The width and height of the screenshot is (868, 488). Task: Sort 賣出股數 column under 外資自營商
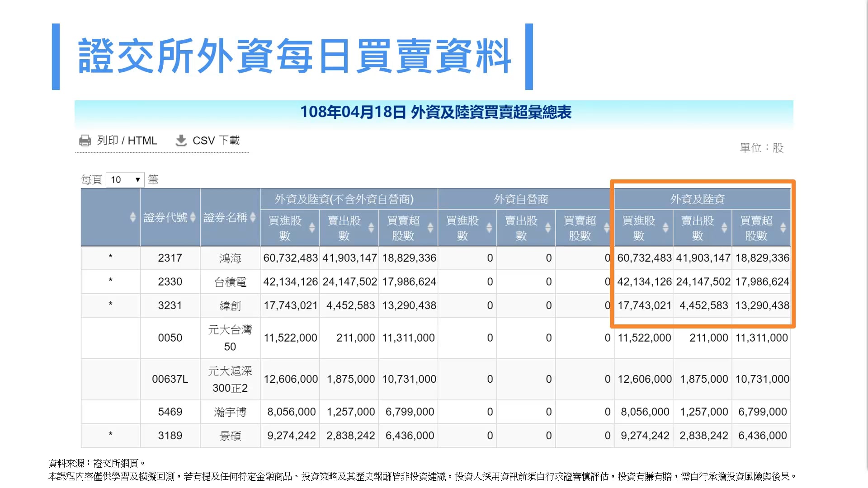click(548, 228)
